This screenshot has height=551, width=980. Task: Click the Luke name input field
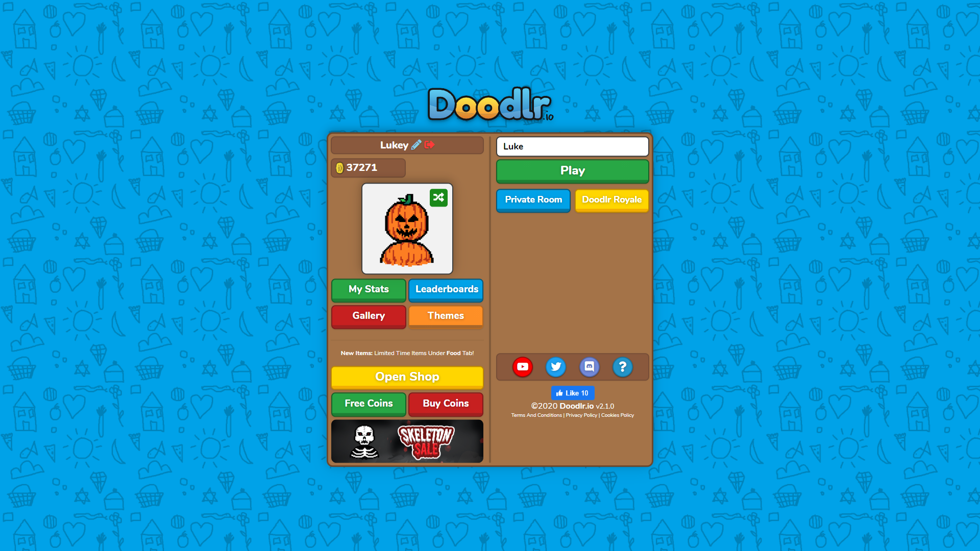572,145
